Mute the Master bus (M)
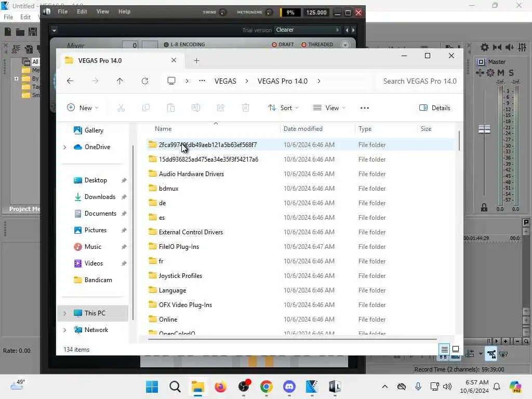This screenshot has height=399, width=532. click(x=501, y=73)
